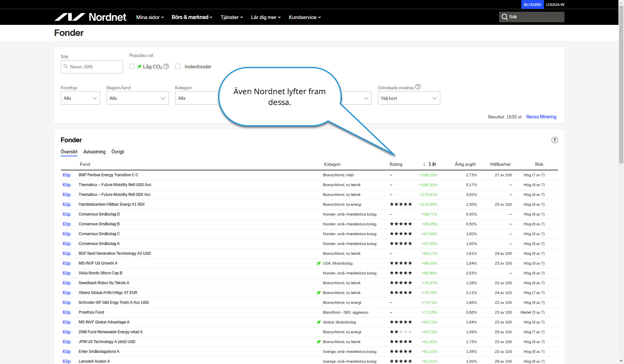
Task: Open Enter Småbolagsfond A fund
Action: click(x=99, y=352)
